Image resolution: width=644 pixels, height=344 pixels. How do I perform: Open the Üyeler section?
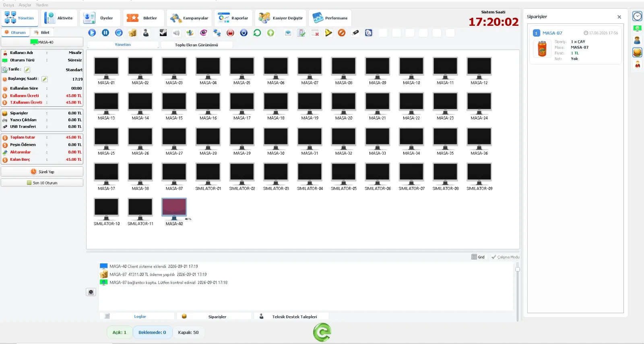pos(100,18)
